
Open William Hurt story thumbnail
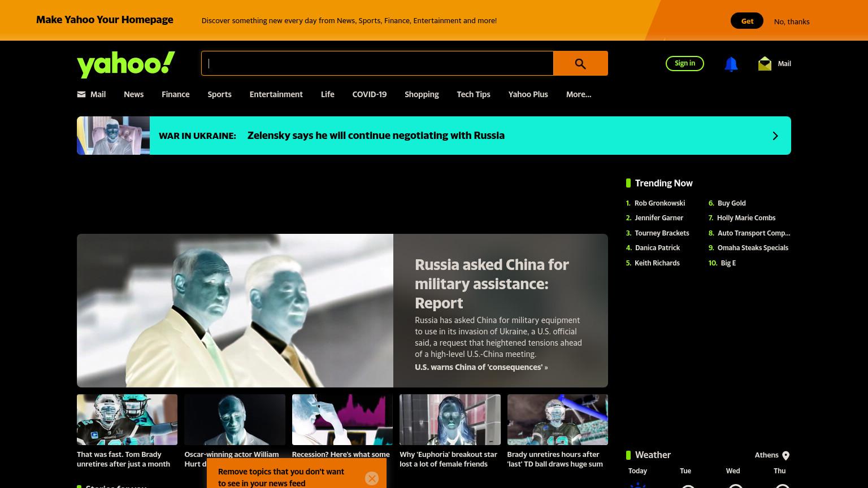[235, 420]
